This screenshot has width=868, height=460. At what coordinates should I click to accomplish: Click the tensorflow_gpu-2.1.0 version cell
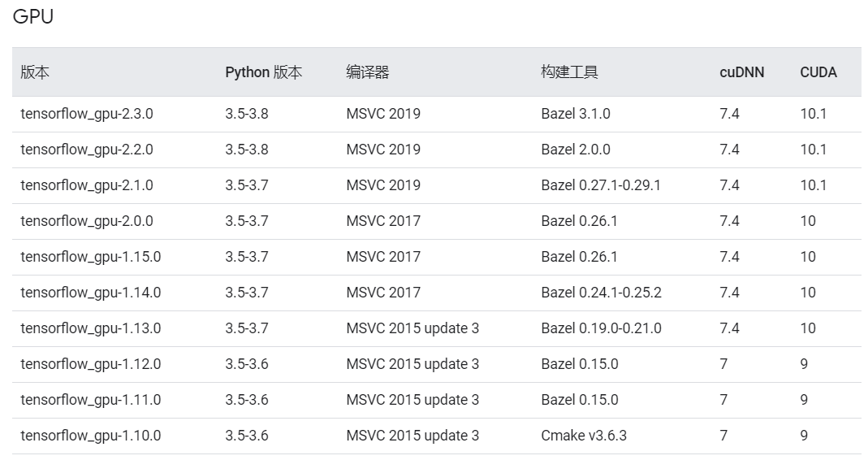pyautogui.click(x=86, y=185)
